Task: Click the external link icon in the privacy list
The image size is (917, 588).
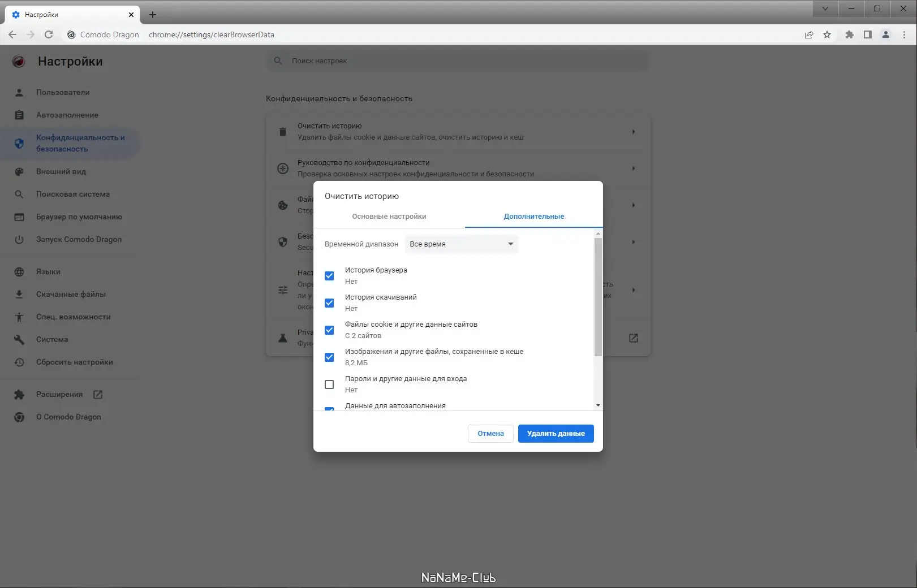Action: pyautogui.click(x=634, y=338)
